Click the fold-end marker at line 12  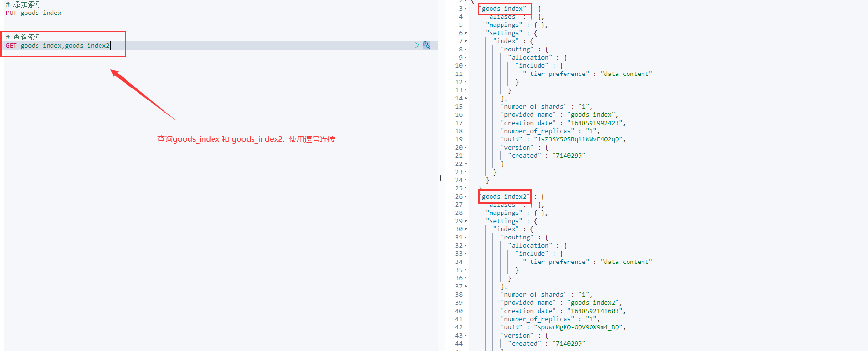tap(466, 82)
